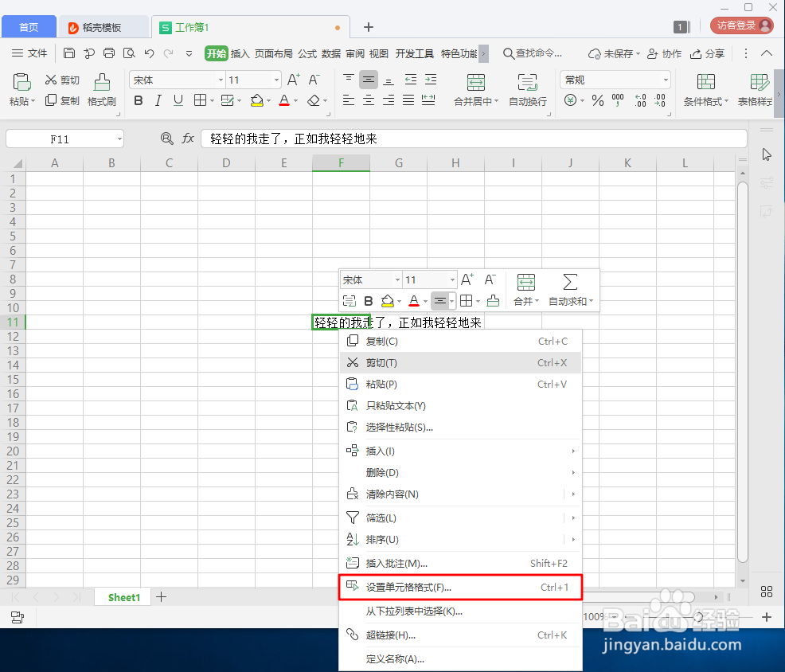The width and height of the screenshot is (785, 672).
Task: Open the ribbon font size dropdown
Action: click(x=275, y=80)
